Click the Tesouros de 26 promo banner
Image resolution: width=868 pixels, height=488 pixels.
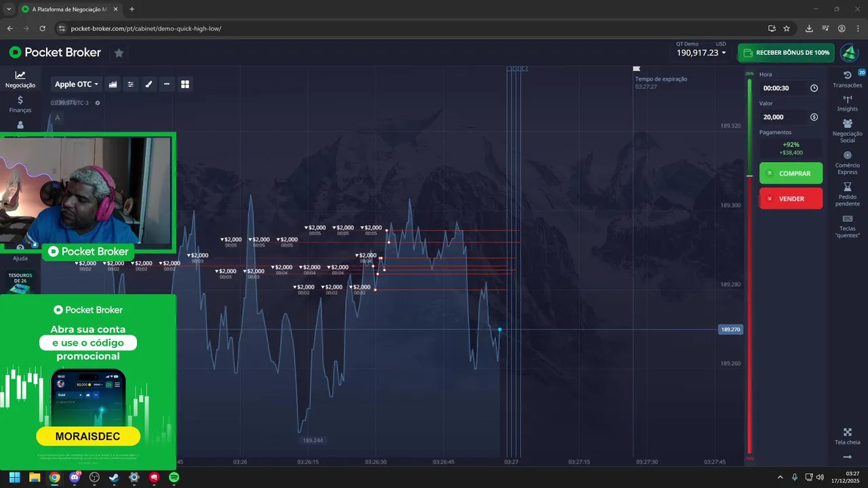point(20,281)
